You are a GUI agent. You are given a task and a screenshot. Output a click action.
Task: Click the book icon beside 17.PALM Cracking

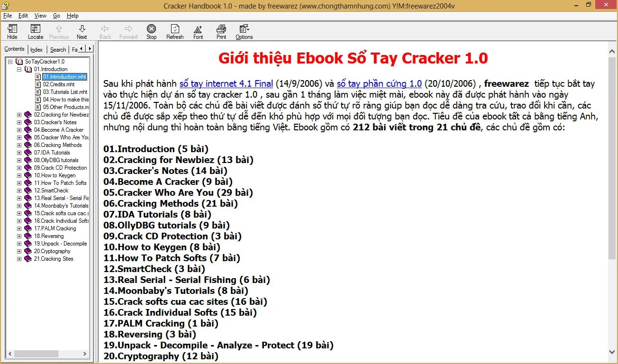tap(28, 228)
